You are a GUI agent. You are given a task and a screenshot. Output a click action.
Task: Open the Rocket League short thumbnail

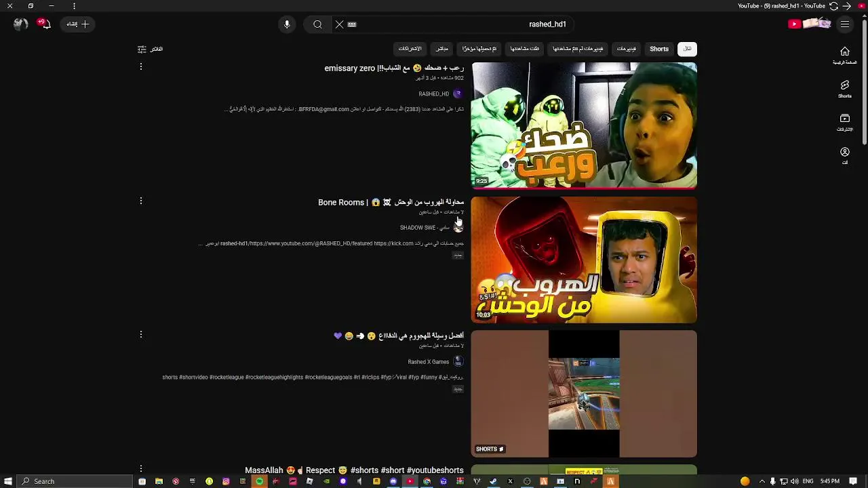point(584,394)
